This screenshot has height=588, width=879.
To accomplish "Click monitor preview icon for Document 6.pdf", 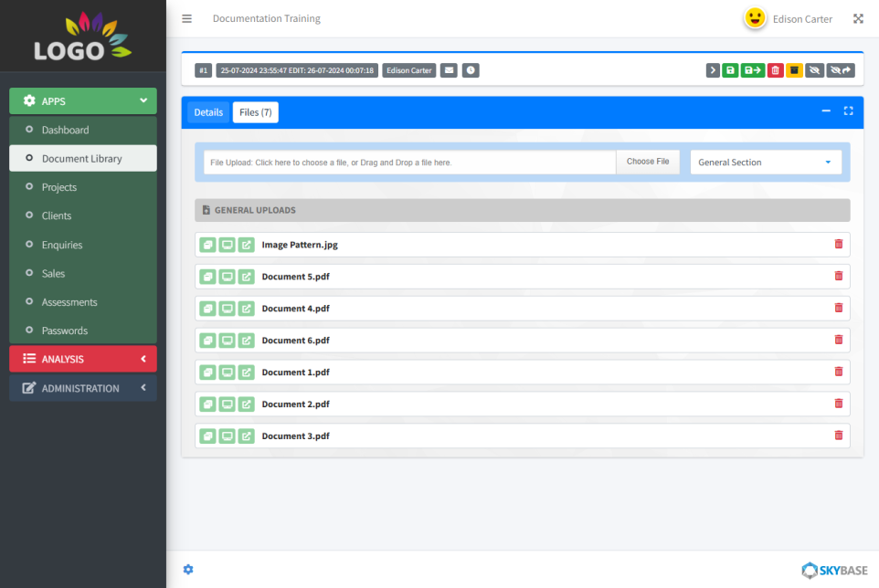I will [x=227, y=341].
